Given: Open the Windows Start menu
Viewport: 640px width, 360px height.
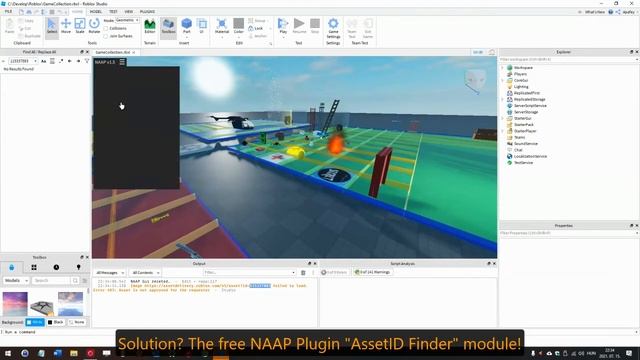Looking at the screenshot, I should pos(8,353).
